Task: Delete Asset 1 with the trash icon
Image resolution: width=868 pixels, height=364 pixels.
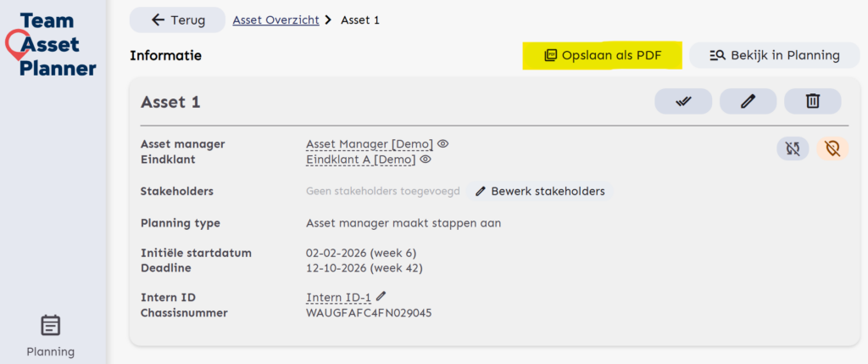Action: [x=812, y=102]
